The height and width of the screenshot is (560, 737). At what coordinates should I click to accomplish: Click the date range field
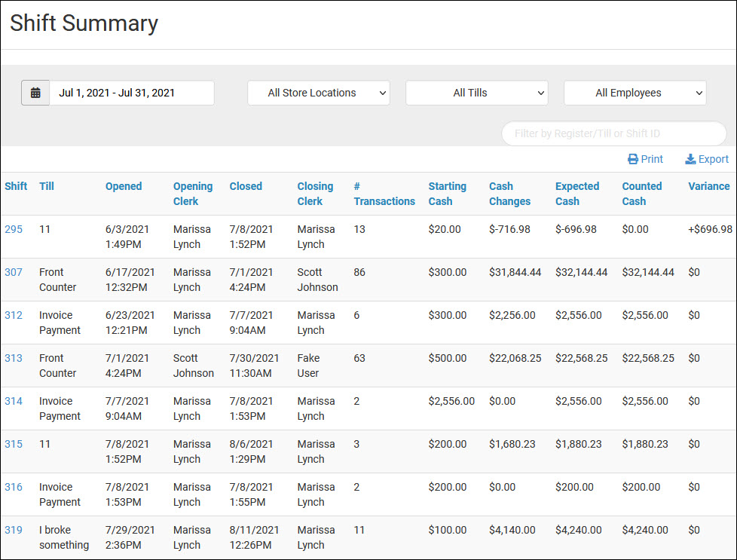pyautogui.click(x=132, y=93)
